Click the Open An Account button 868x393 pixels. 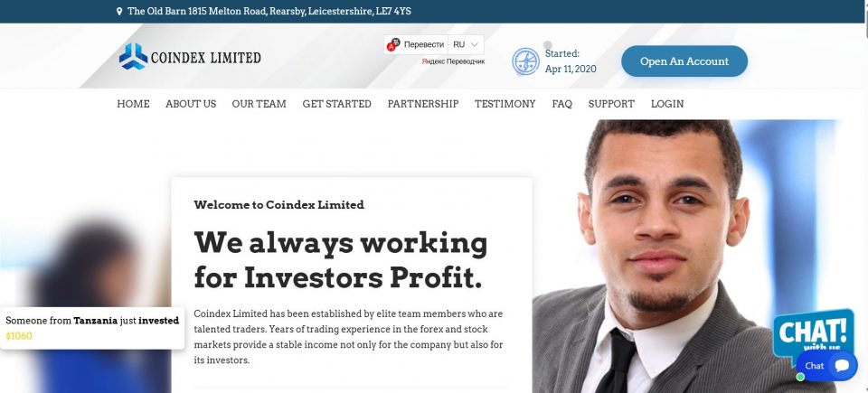[x=684, y=61]
